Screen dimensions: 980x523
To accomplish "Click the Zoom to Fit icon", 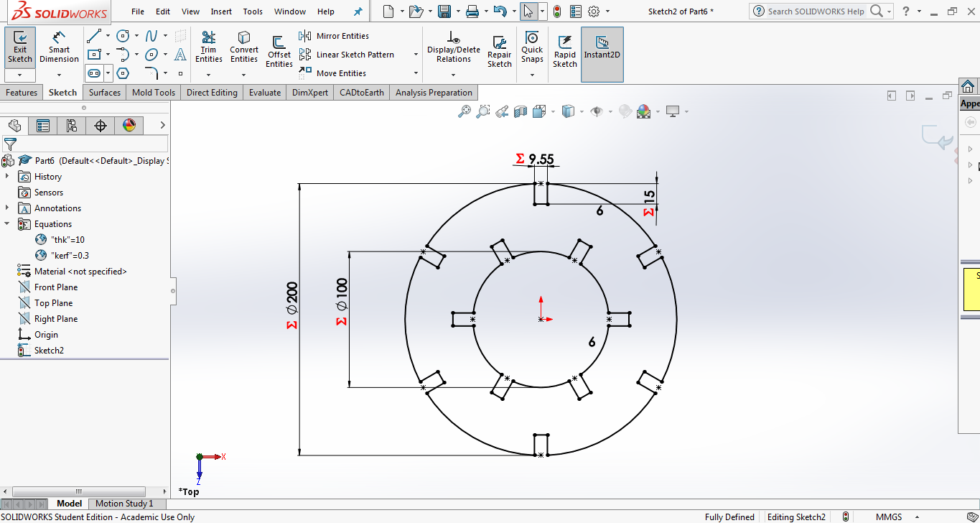I will coord(465,111).
